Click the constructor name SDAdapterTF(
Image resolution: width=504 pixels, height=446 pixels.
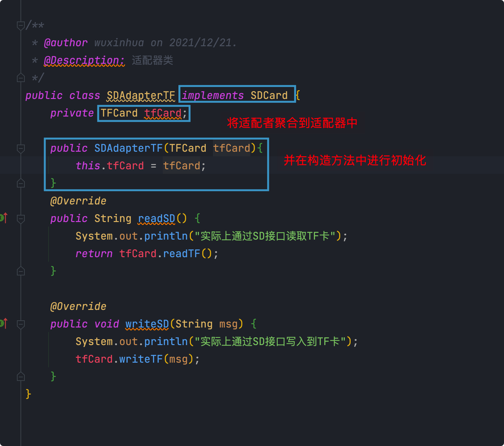pos(129,148)
